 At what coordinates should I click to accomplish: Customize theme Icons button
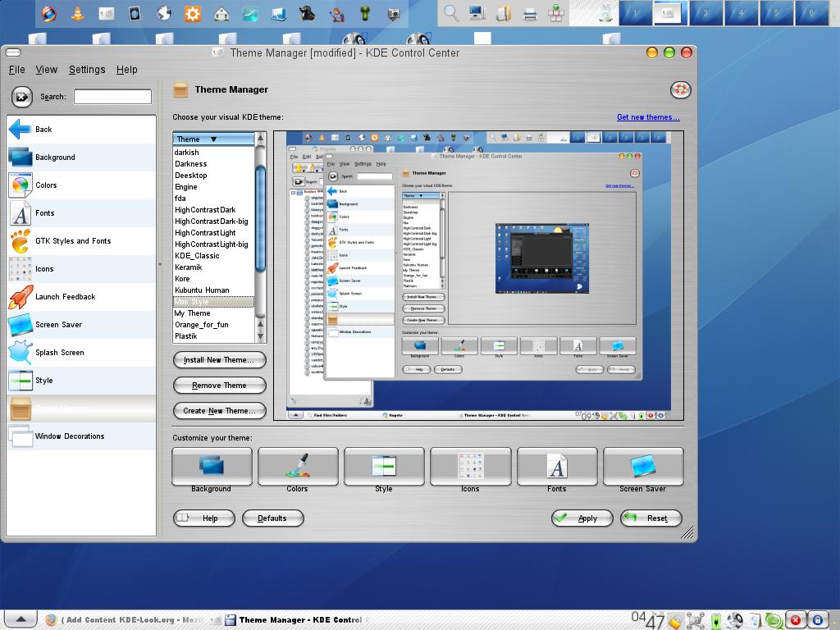click(470, 467)
